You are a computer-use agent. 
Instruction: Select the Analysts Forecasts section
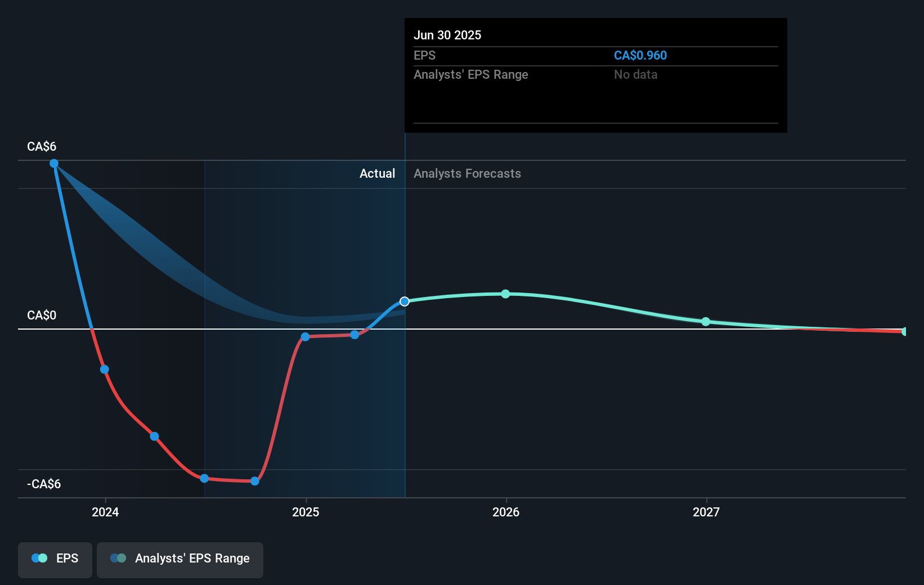click(x=467, y=173)
